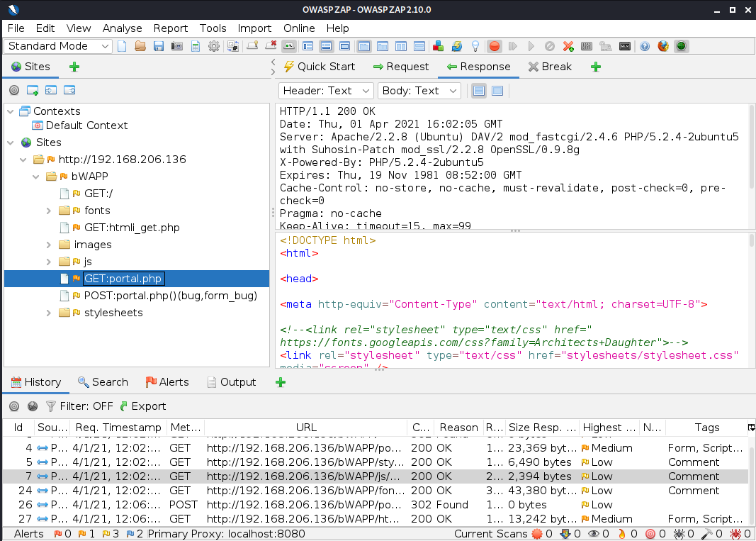Switch to the Request tab

click(400, 67)
